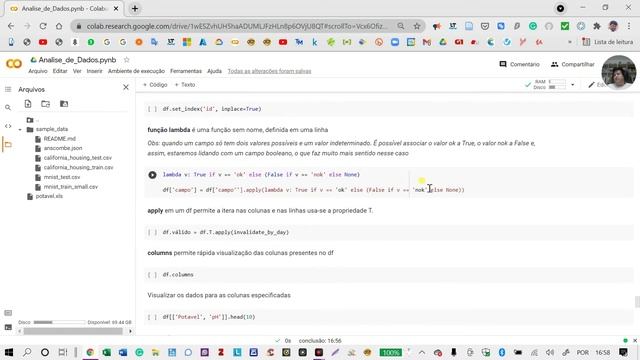
Task: Open the Comentário comments button
Action: pos(519,64)
